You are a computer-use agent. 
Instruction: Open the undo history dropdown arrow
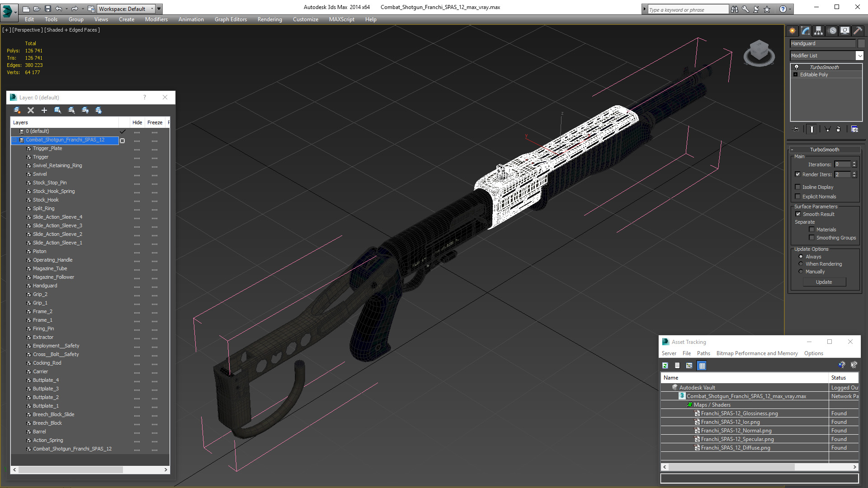[66, 9]
